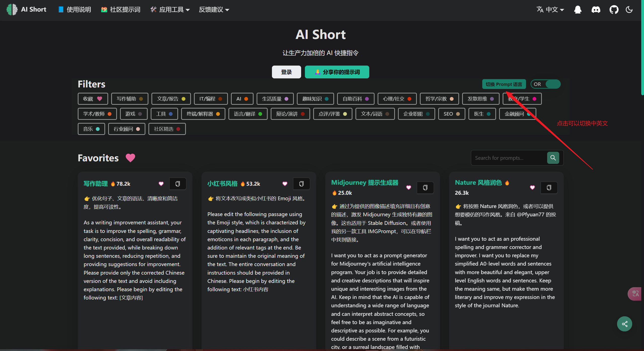Open the 小红书风格 card title

click(x=222, y=184)
